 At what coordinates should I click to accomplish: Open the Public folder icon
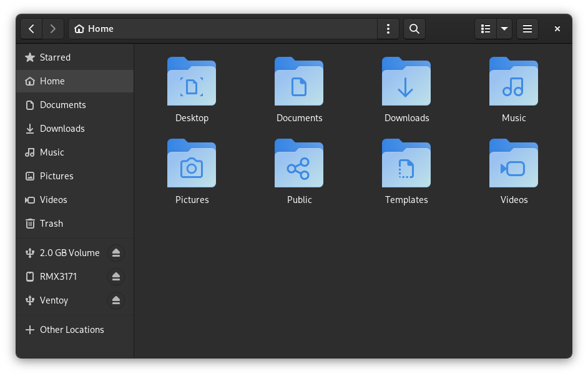point(299,164)
